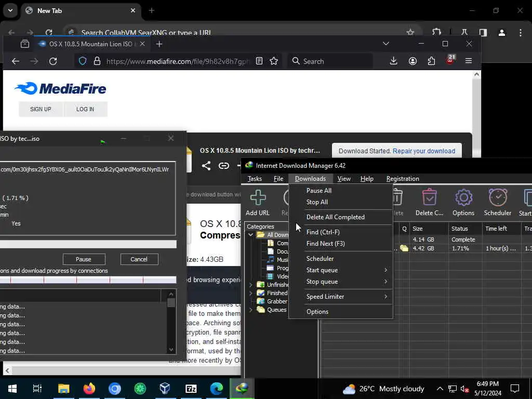This screenshot has width=532, height=399.
Task: Click the Chrome profile avatar icon
Action: pyautogui.click(x=502, y=33)
